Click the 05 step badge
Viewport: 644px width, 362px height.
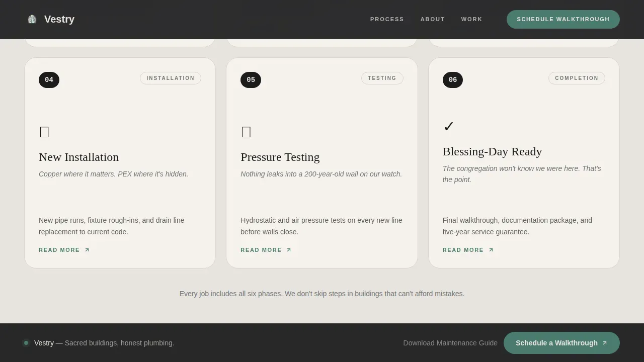pyautogui.click(x=251, y=80)
